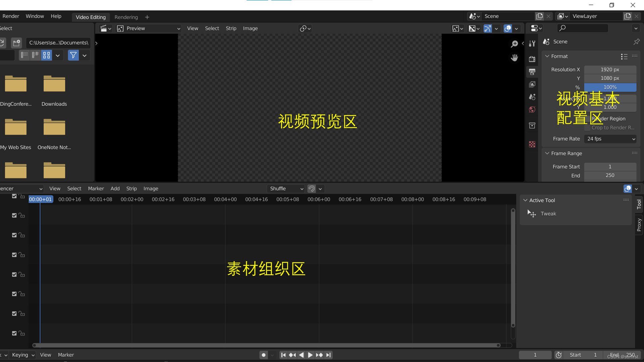Browse scenes using the scene selector icon

474,16
